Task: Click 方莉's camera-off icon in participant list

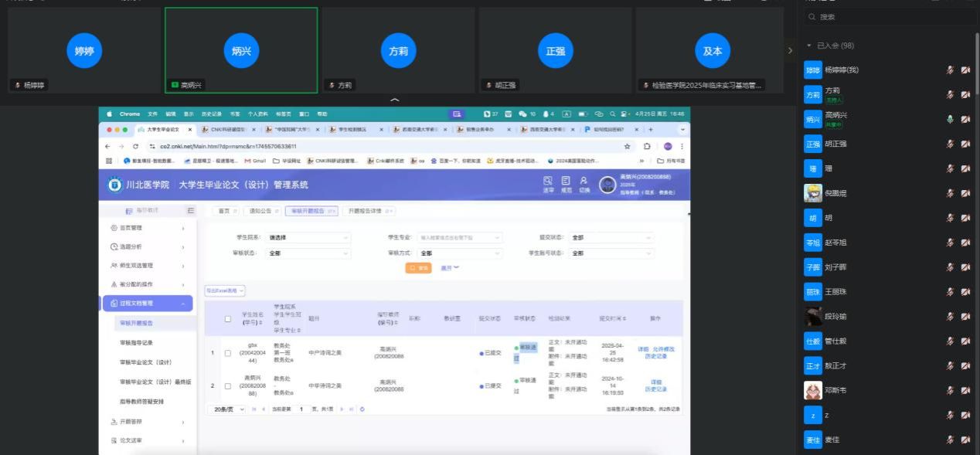Action: (x=965, y=95)
